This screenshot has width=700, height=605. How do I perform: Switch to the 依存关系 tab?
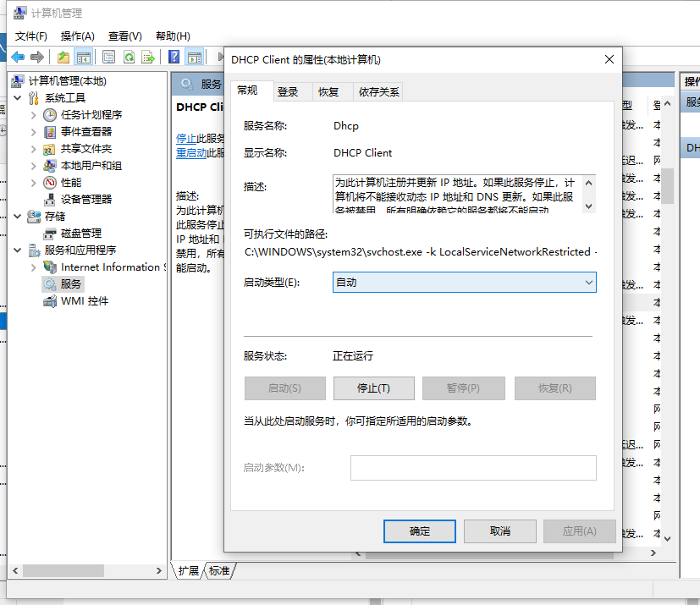point(378,91)
